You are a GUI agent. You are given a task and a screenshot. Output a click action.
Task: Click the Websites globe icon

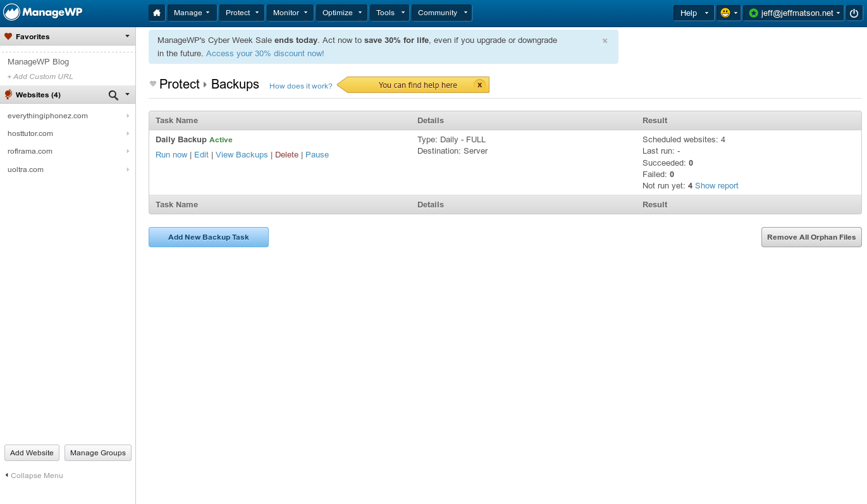tap(8, 95)
